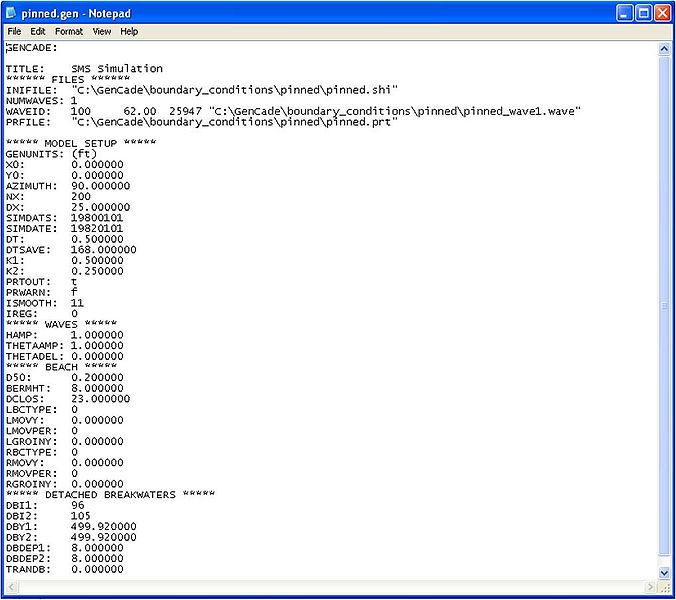This screenshot has width=676, height=600.
Task: Click the DBI1 value 96
Action: coord(78,505)
